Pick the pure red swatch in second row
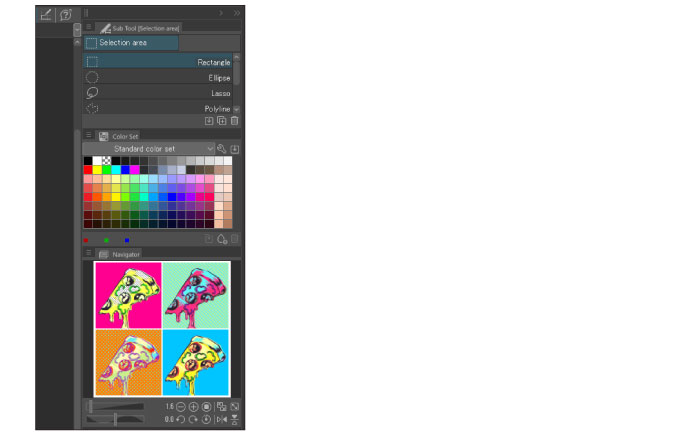693x444 pixels. 88,170
